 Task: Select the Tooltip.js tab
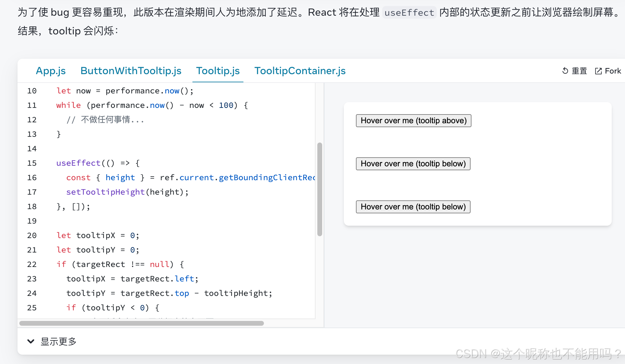coord(218,71)
